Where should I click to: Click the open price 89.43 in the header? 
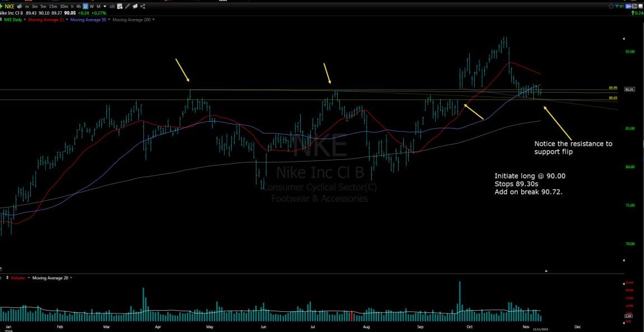31,13
